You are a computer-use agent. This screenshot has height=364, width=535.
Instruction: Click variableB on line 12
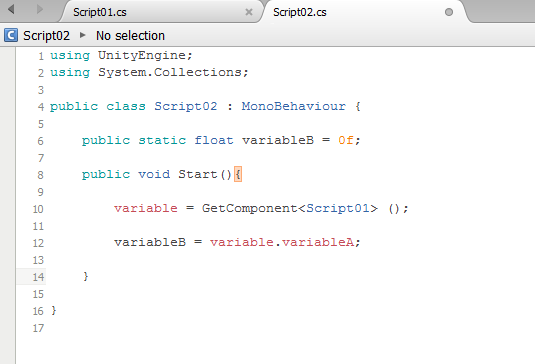click(150, 243)
